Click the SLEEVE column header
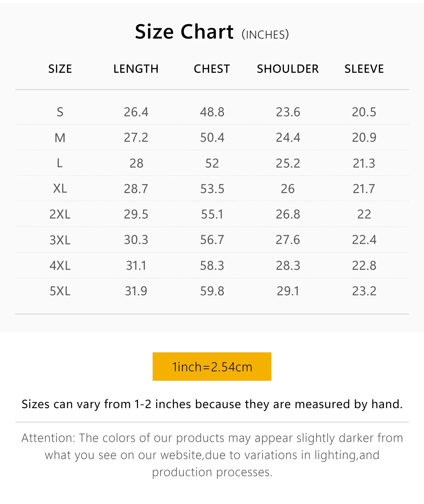This screenshot has height=504, width=424. (364, 69)
